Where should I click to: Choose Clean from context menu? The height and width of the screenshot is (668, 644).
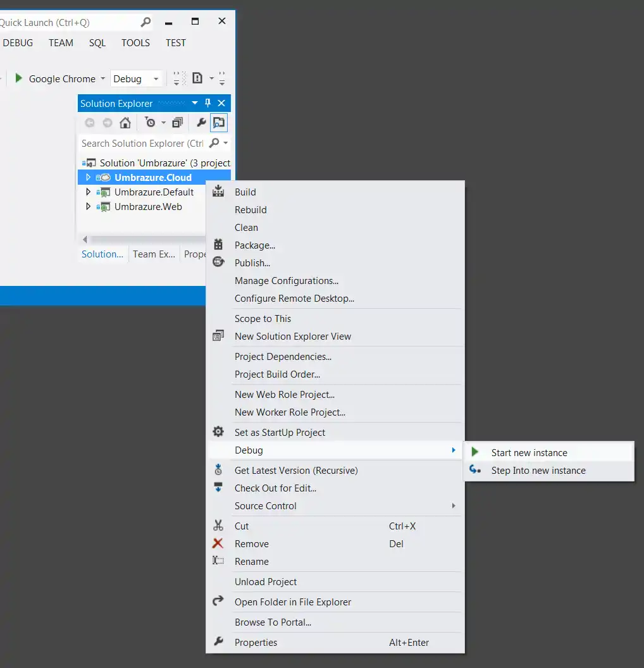[335, 228]
